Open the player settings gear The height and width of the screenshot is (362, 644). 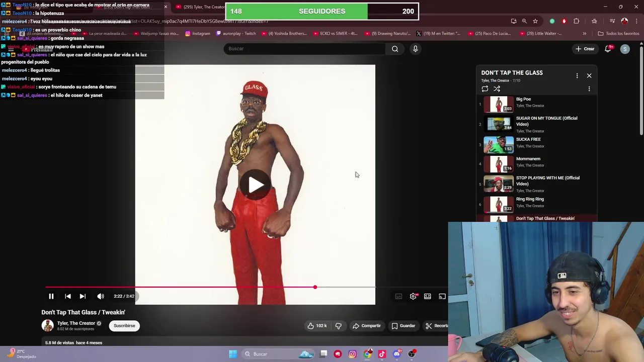[413, 296]
